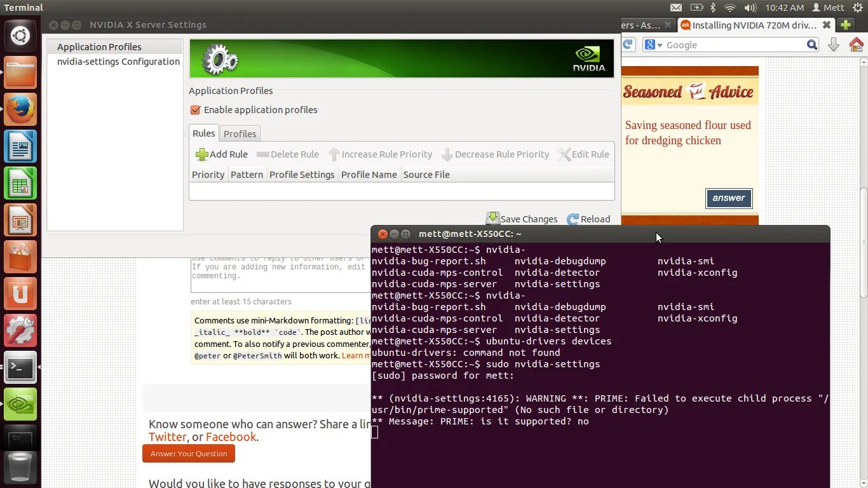The width and height of the screenshot is (868, 488).
Task: Open the Workspace Switcher in the launcher
Action: click(x=20, y=437)
